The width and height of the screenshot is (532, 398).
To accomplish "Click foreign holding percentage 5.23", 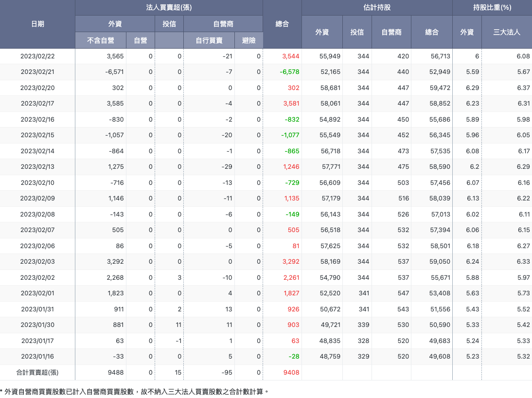I will [472, 356].
